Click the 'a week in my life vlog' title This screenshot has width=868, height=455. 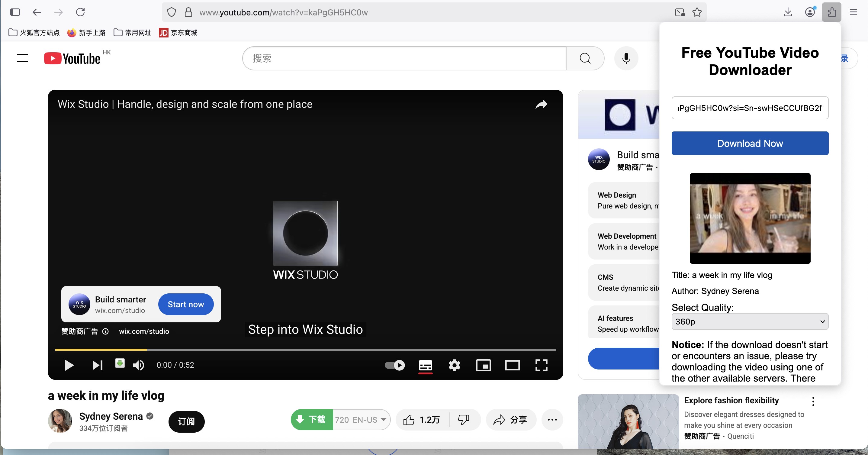[106, 395]
